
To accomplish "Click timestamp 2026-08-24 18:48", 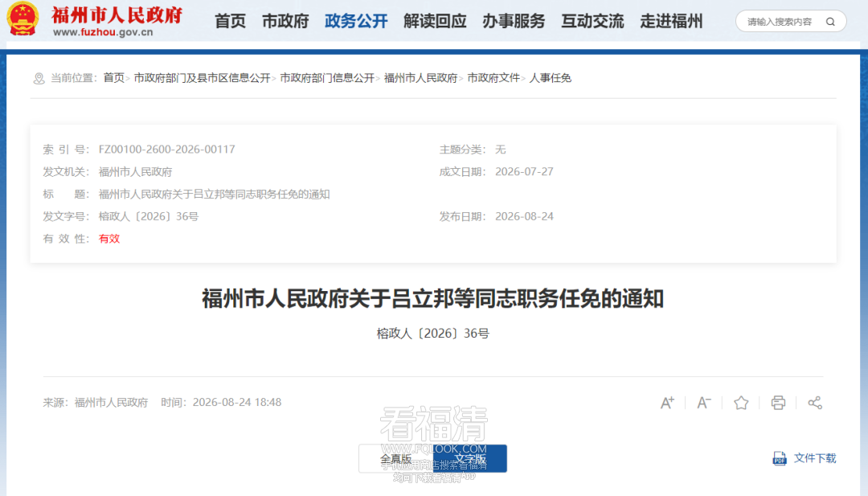I will pyautogui.click(x=237, y=403).
